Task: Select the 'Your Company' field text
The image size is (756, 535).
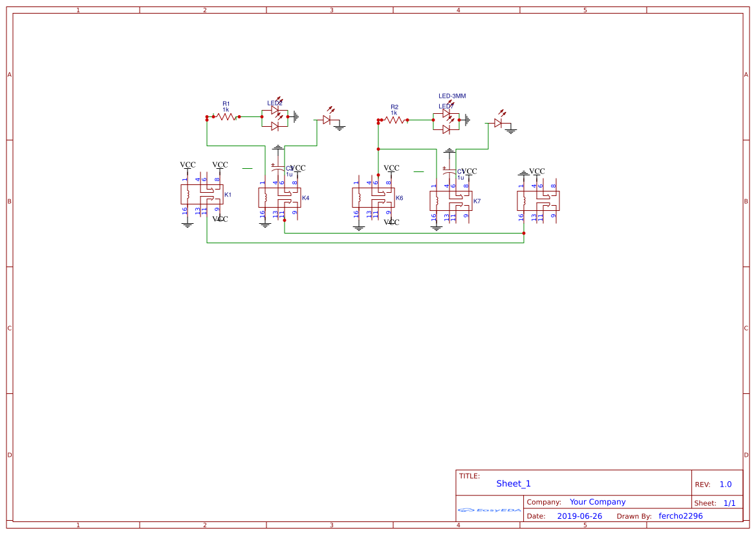Action: click(597, 502)
